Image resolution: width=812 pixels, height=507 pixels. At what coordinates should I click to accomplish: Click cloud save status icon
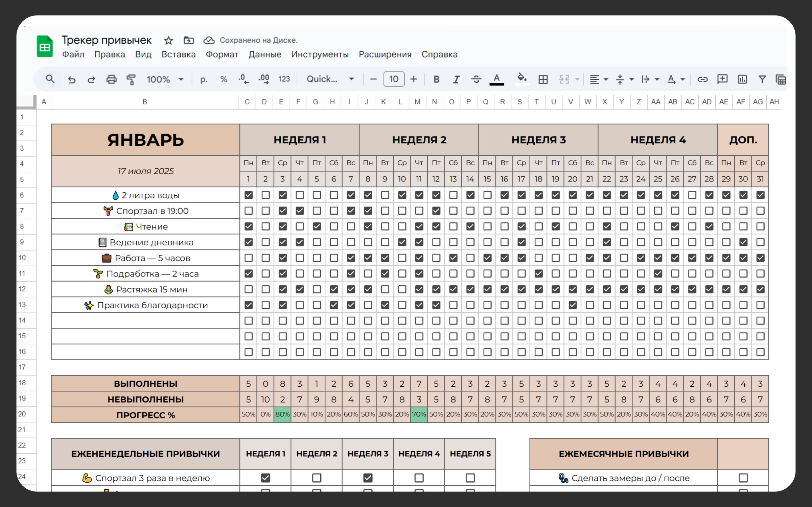(209, 40)
